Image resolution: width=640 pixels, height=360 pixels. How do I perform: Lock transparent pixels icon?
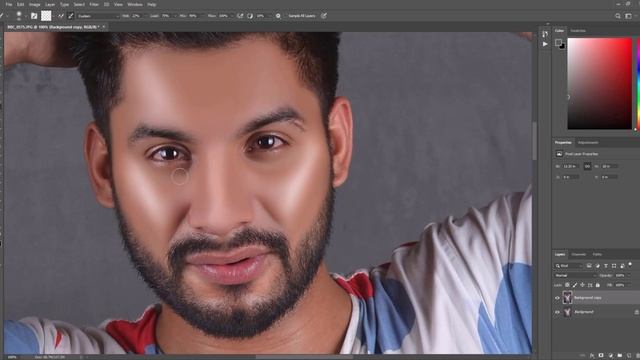567,285
